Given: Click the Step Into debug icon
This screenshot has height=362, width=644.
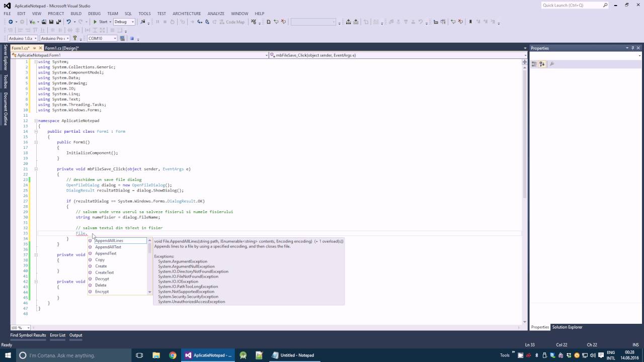Looking at the screenshot, I should pyautogui.click(x=200, y=22).
